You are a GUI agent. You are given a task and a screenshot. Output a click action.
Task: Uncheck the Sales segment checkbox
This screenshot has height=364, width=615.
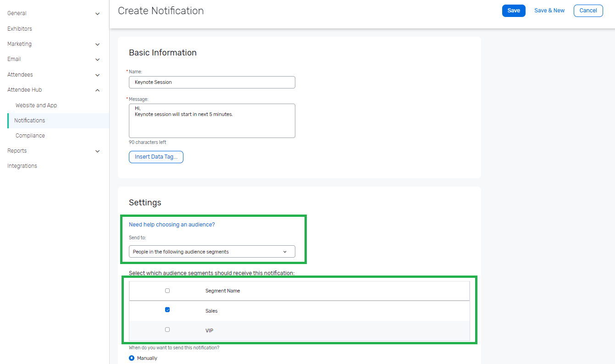pyautogui.click(x=167, y=310)
